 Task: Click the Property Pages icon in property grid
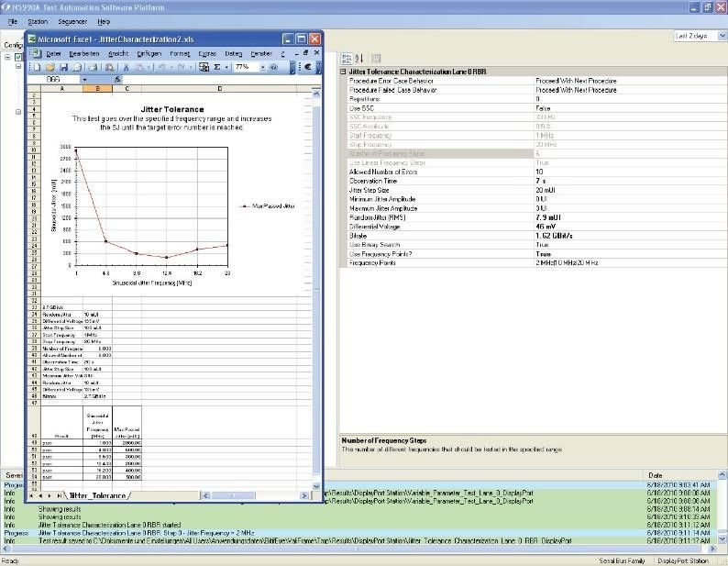(376, 59)
